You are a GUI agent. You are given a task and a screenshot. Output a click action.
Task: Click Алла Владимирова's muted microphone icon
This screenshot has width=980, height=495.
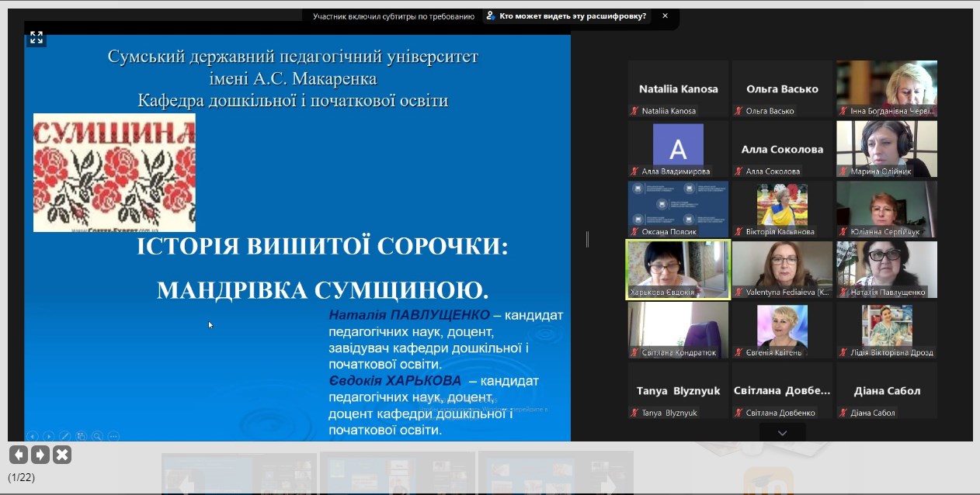tap(635, 171)
